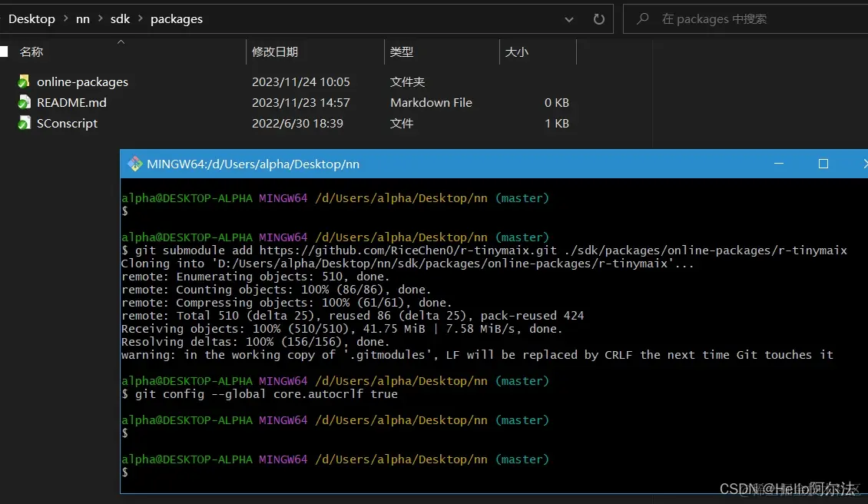Click the Cloning into output line

click(x=407, y=263)
